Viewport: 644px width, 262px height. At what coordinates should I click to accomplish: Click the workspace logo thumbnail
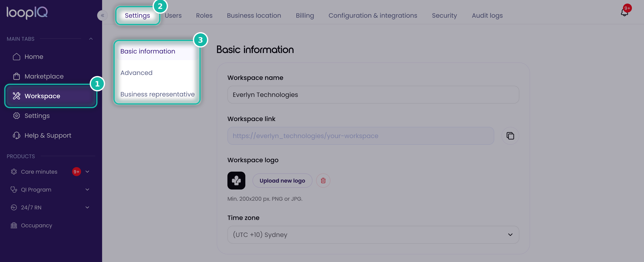[x=236, y=181]
